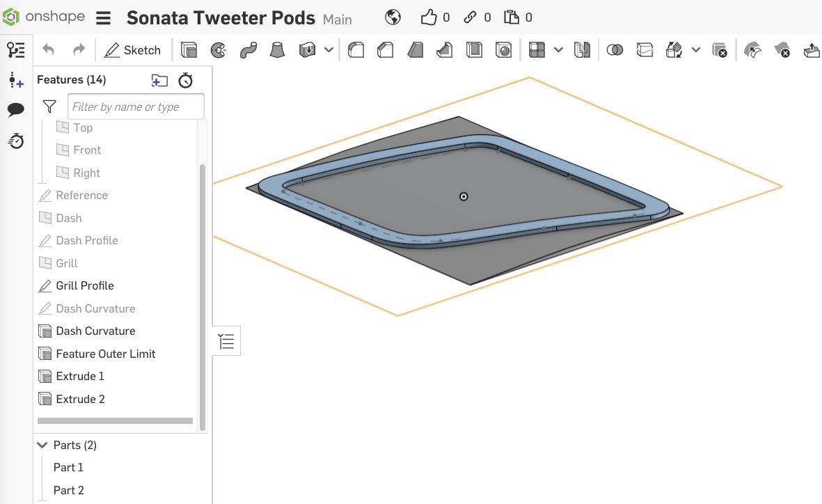Select the Chamfer tool
This screenshot has width=822, height=504.
click(386, 50)
